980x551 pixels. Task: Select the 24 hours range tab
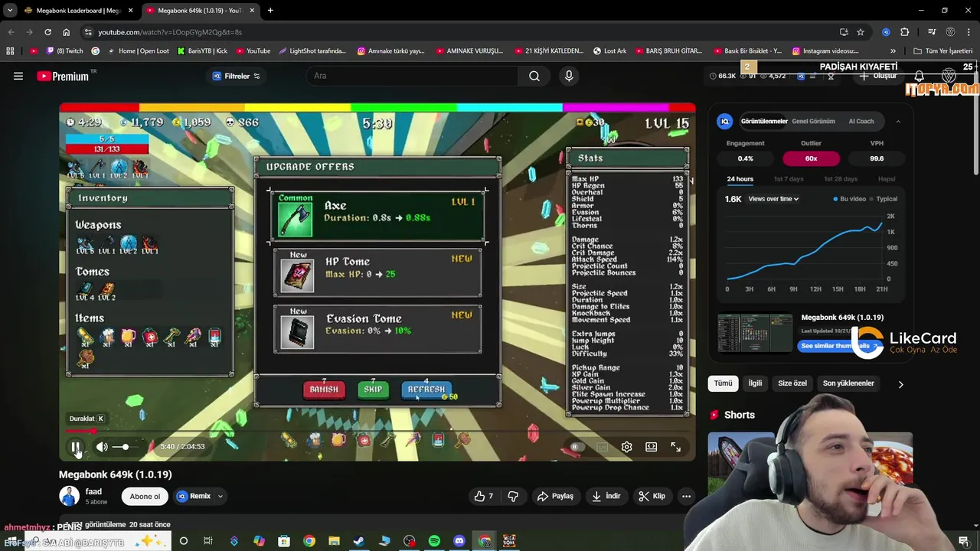click(740, 179)
